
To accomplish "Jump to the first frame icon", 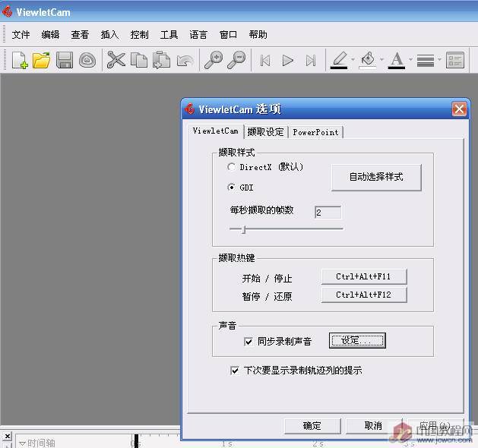I will [265, 61].
